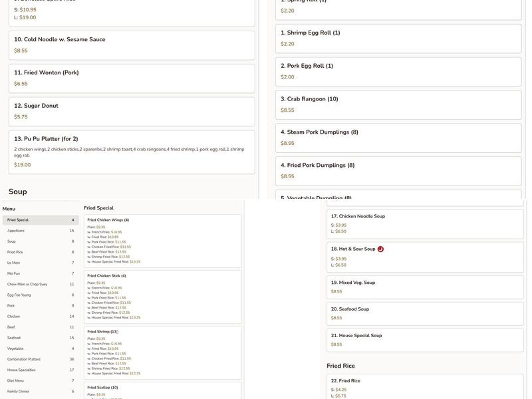The height and width of the screenshot is (399, 532).
Task: Select the Fried Special menu category
Action: pos(40,220)
